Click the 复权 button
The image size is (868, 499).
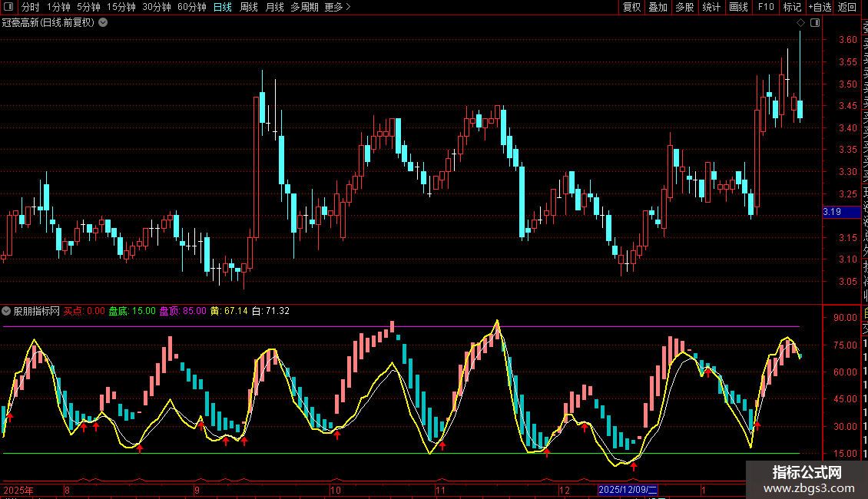click(x=631, y=7)
